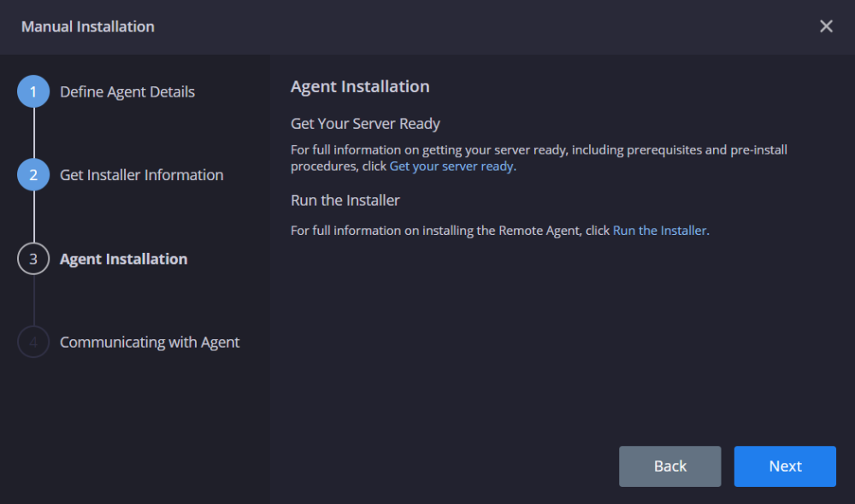Click the Manual Installation title
The height and width of the screenshot is (504, 855).
coord(88,26)
